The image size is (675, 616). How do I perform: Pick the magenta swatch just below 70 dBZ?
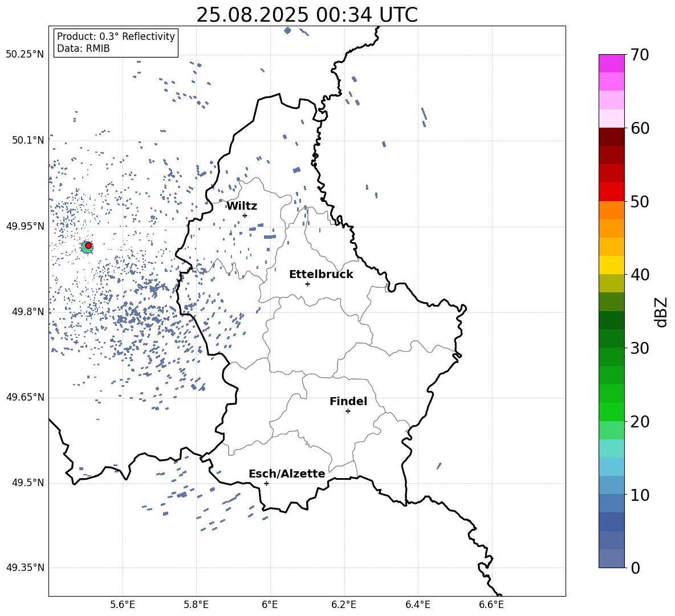pyautogui.click(x=612, y=64)
